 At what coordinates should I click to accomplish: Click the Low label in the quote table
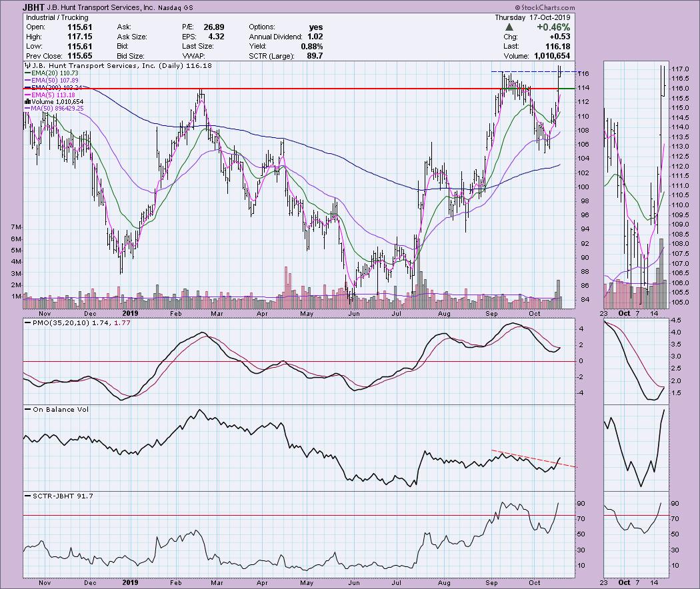34,47
